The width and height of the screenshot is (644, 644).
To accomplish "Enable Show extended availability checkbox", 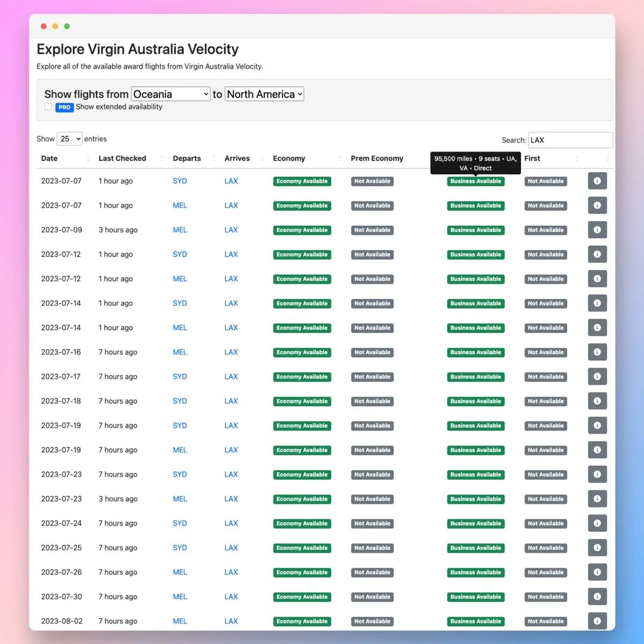I will pyautogui.click(x=48, y=107).
